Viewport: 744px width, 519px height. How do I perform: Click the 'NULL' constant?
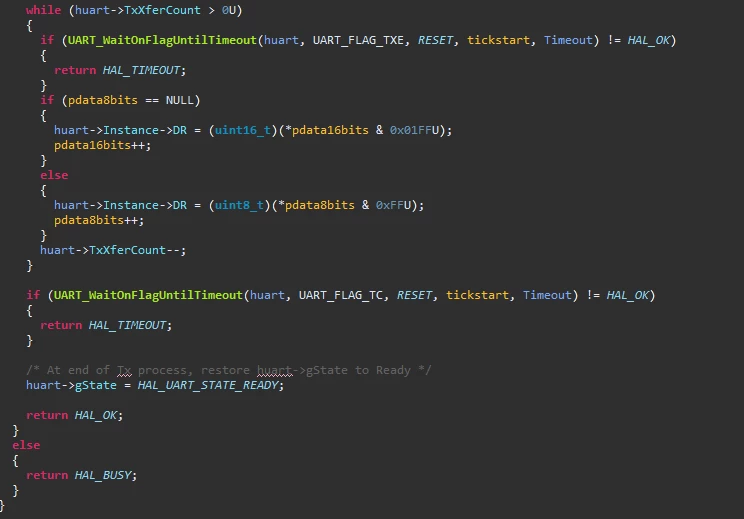[x=179, y=100]
